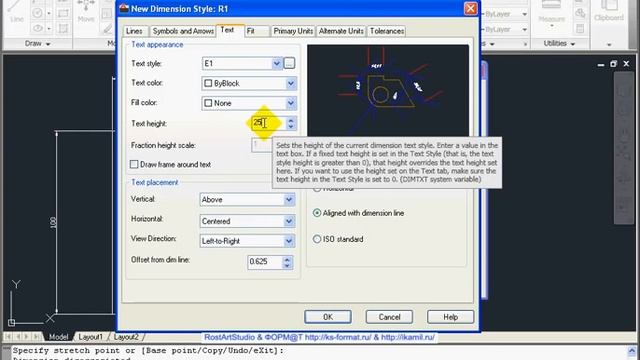Click AutoCAD icon in dialog title bar

pos(124,9)
